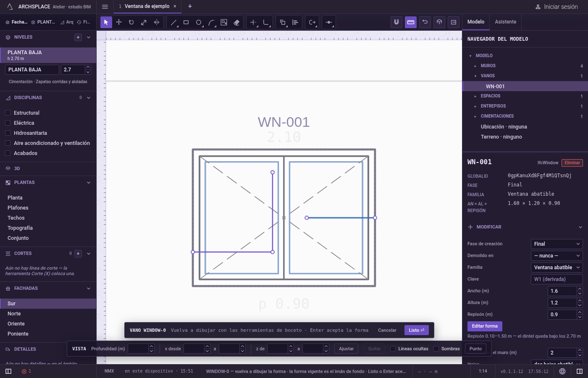Image resolution: width=588 pixels, height=378 pixels.
Task: Open the Fase de creación dropdown
Action: [557, 244]
